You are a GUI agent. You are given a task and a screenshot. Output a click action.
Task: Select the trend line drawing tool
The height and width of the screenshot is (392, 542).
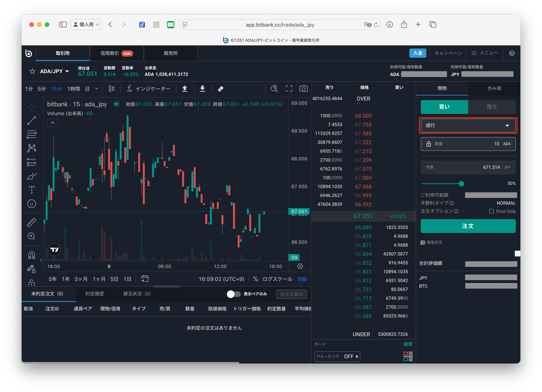coord(31,120)
